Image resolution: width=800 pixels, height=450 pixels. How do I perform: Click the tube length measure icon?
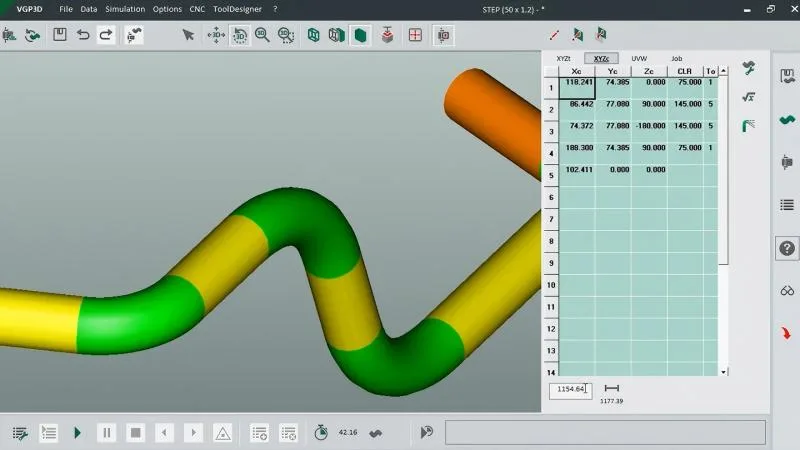pyautogui.click(x=611, y=388)
